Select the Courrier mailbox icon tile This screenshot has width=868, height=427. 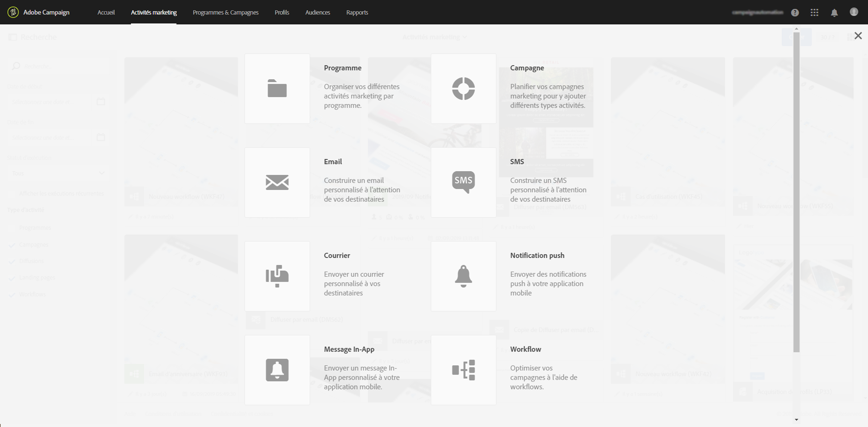pyautogui.click(x=277, y=276)
